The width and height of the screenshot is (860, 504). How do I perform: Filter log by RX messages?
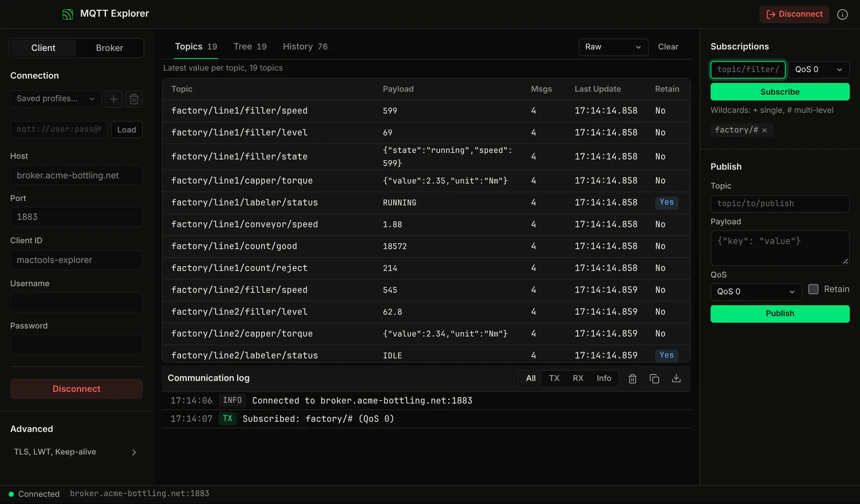tap(578, 378)
